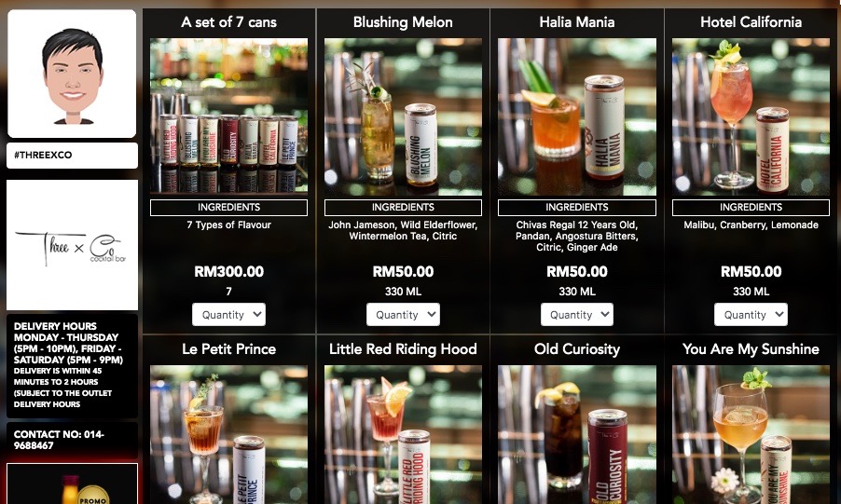Open Quantity dropdown for A set of 7 cans
Image resolution: width=841 pixels, height=504 pixels.
point(229,315)
